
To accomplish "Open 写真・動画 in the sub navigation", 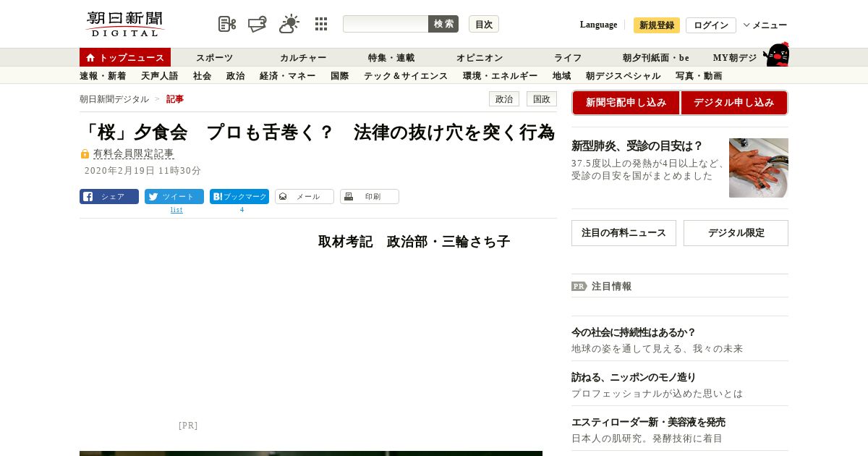I will tap(699, 76).
